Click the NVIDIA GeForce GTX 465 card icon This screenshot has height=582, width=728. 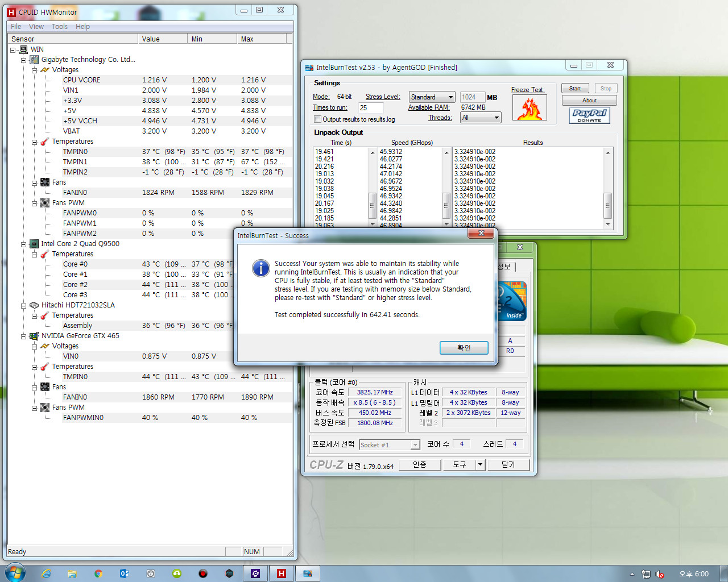[x=34, y=336]
